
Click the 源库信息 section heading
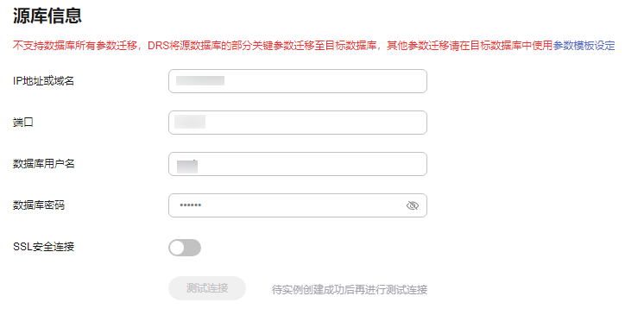(x=47, y=16)
